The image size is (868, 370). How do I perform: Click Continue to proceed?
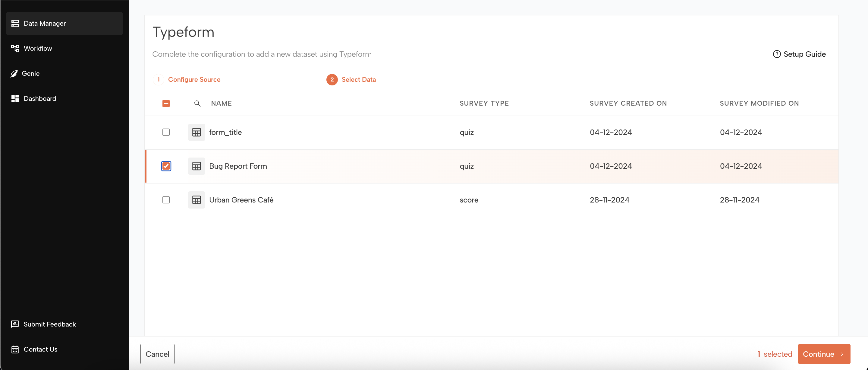click(824, 354)
